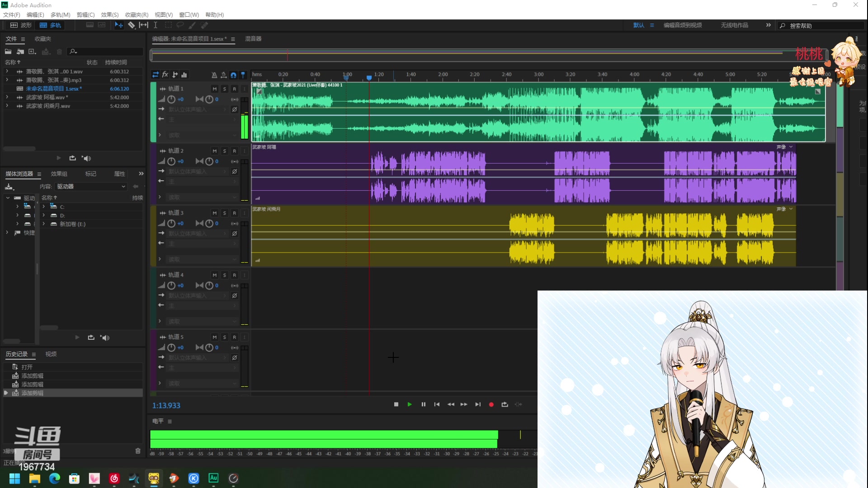Select the 无线电作品 workspace
Screen dimensions: 868x488
(x=735, y=25)
